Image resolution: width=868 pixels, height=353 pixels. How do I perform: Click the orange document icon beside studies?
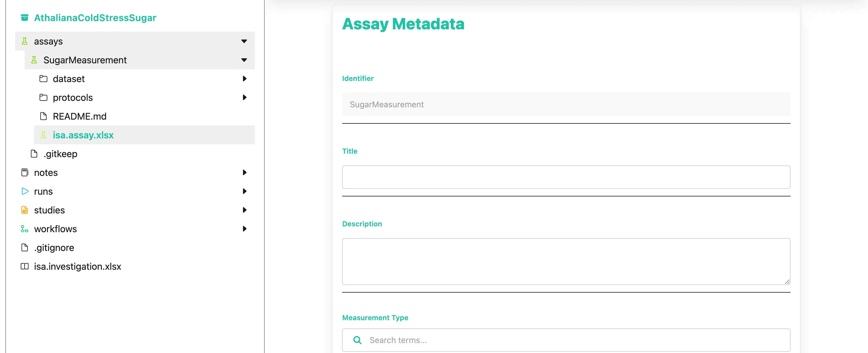pyautogui.click(x=25, y=210)
